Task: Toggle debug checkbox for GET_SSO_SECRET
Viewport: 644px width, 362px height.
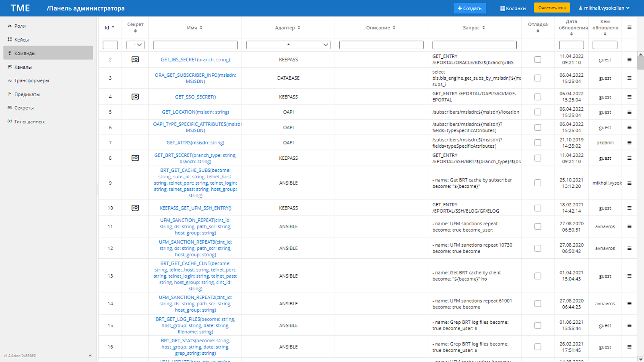Action: pyautogui.click(x=538, y=97)
